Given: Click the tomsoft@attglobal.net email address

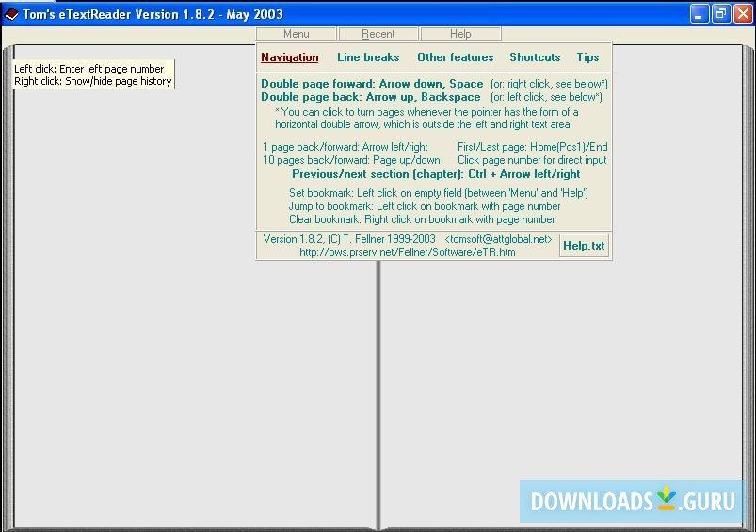Looking at the screenshot, I should (499, 239).
